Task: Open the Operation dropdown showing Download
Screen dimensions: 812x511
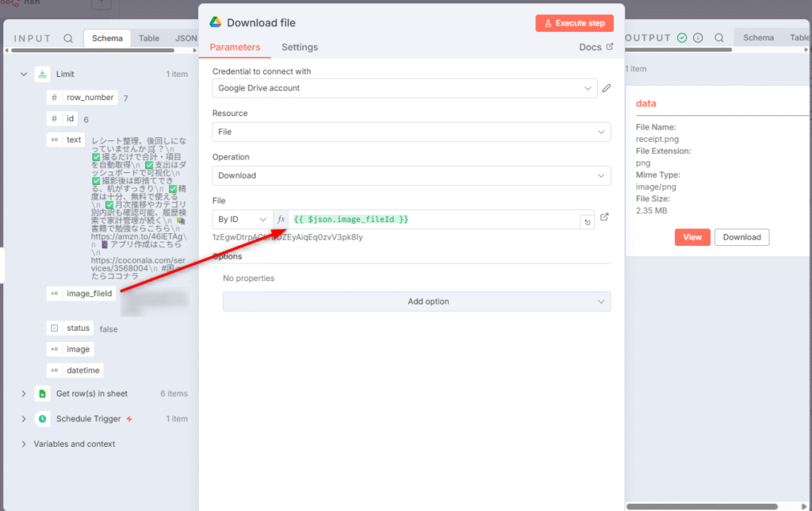Action: (x=411, y=175)
